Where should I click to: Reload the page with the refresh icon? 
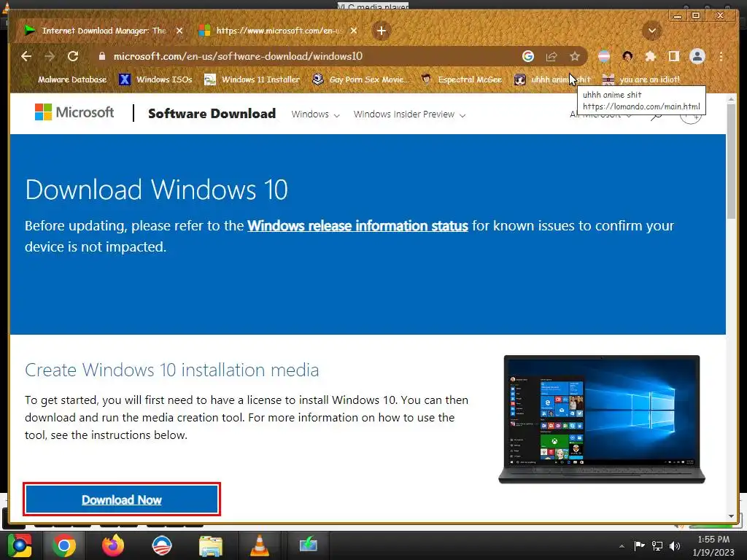pos(73,56)
